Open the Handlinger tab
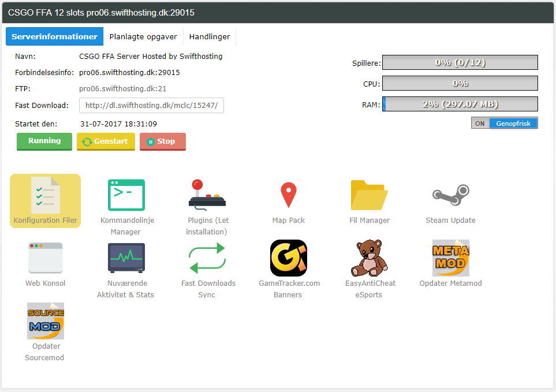Viewport: 556px width, 392px height. 210,36
